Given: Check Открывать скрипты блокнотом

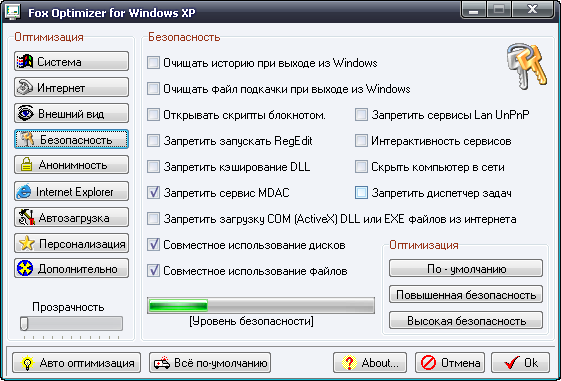Looking at the screenshot, I should [153, 115].
